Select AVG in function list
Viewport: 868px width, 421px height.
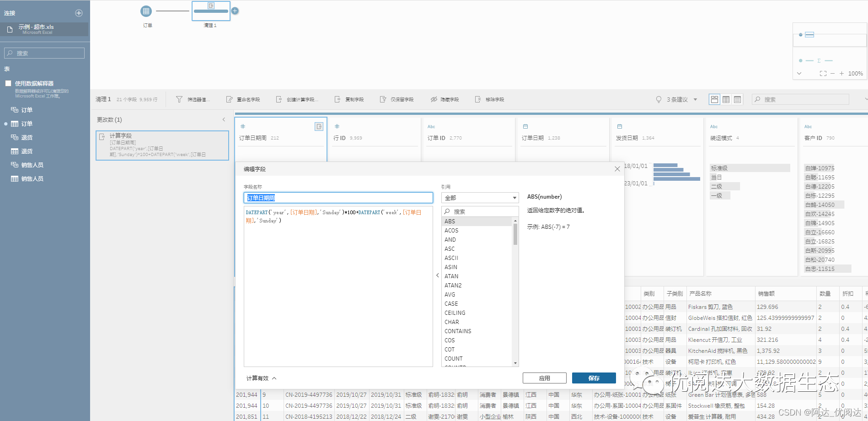pos(477,295)
